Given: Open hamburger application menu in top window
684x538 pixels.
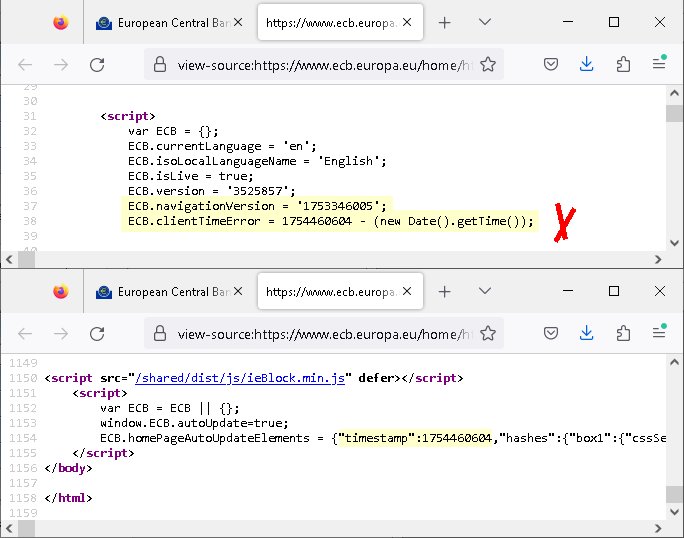Looking at the screenshot, I should [659, 64].
